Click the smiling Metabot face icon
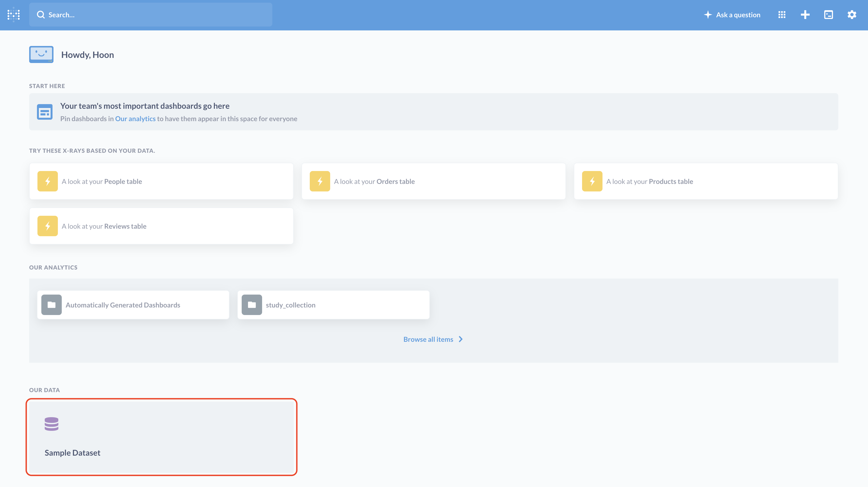868x487 pixels. point(41,54)
